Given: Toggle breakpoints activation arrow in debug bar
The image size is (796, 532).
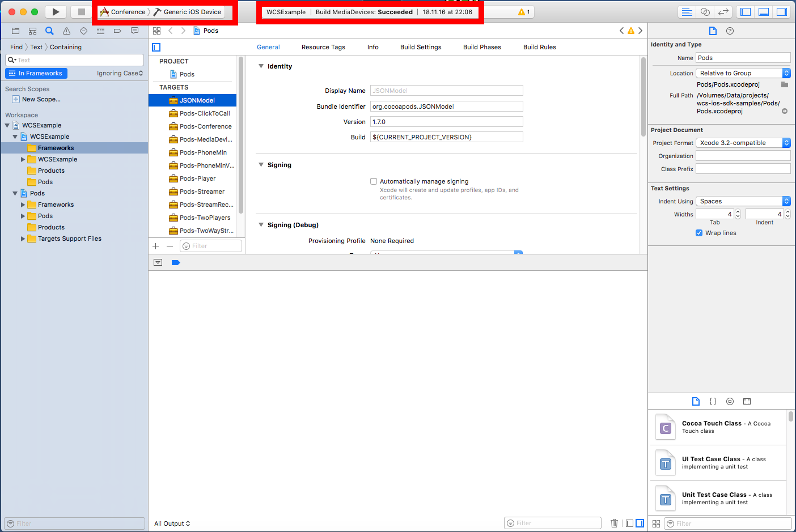Looking at the screenshot, I should 176,262.
